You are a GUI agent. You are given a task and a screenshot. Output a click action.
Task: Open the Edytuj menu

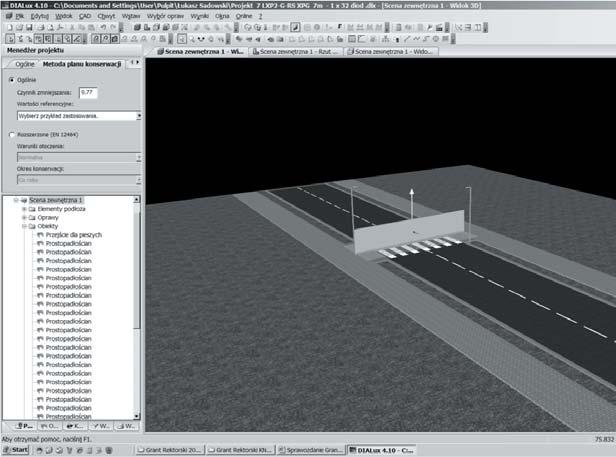point(40,16)
